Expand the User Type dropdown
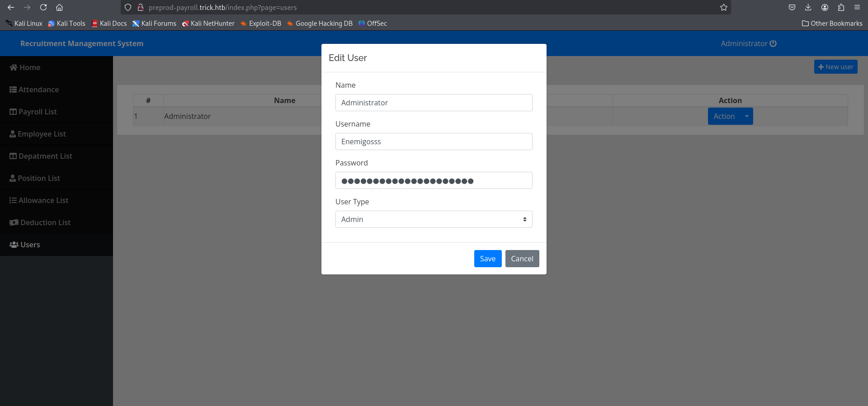The width and height of the screenshot is (868, 406). pos(434,219)
